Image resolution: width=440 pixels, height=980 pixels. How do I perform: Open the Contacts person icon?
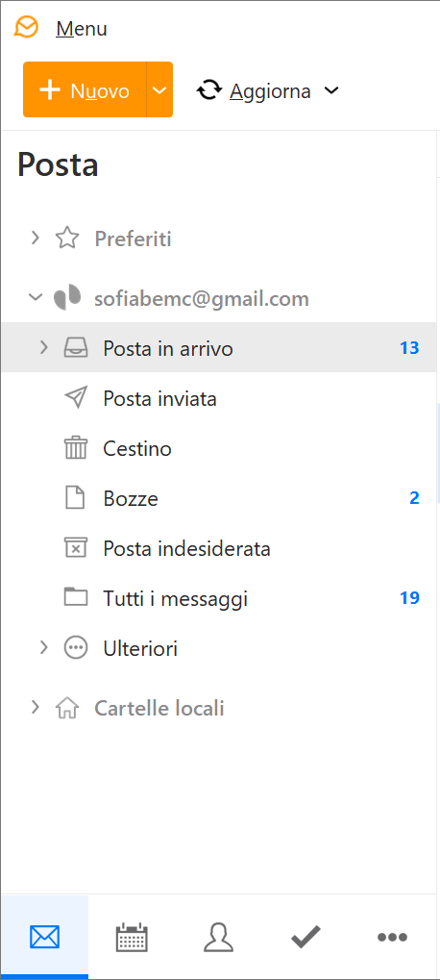(x=218, y=937)
